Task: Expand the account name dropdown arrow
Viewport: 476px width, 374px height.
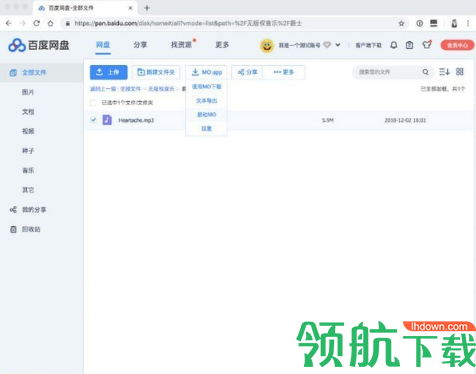Action: click(338, 45)
